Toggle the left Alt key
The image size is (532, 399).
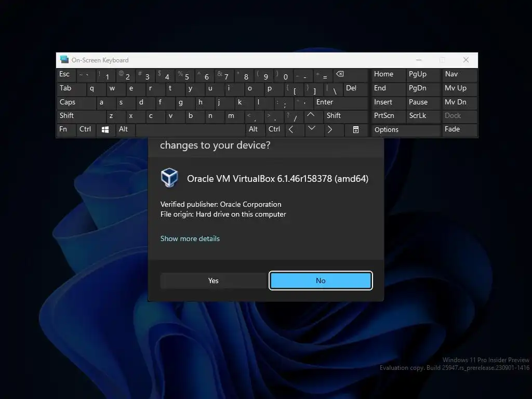click(125, 129)
